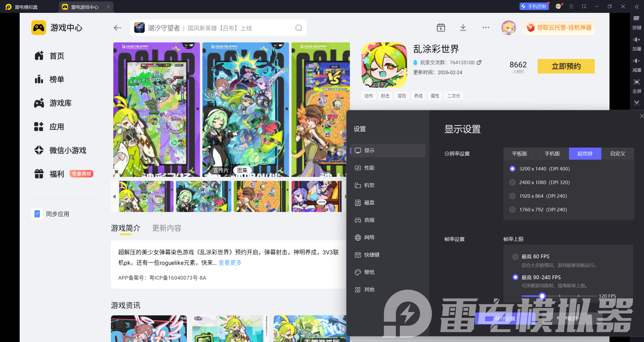This screenshot has width=644, height=342.
Task: Click the calendar schedule icon
Action: (441, 27)
